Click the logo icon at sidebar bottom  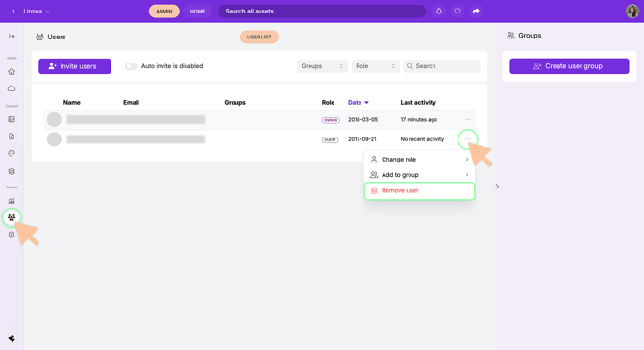point(12,338)
